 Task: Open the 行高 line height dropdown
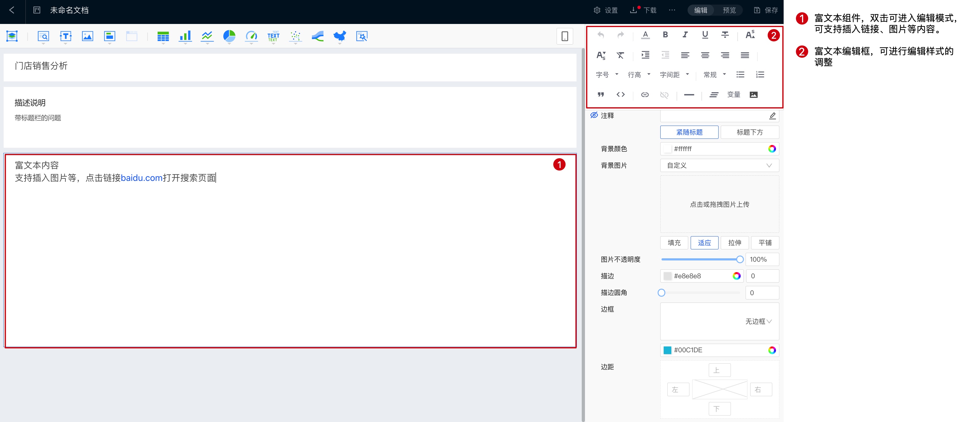click(639, 75)
